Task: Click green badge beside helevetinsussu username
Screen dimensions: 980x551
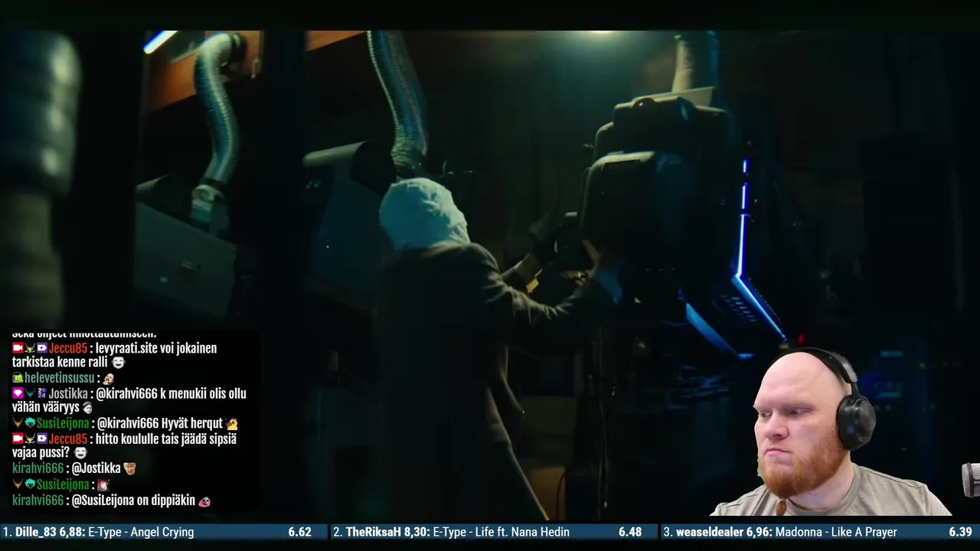Action: [18, 378]
